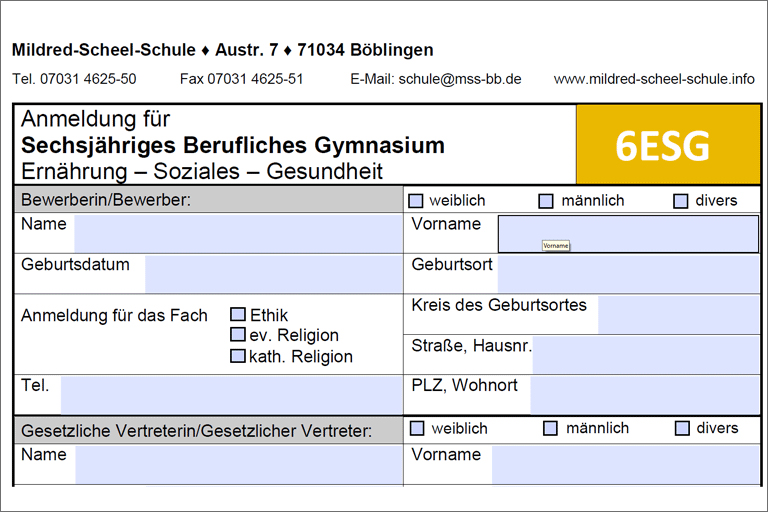The height and width of the screenshot is (512, 768).
Task: Click the legal guardian Name field
Action: tap(238, 465)
